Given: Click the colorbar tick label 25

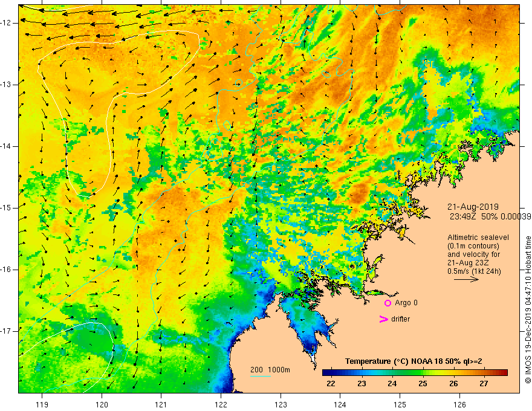Looking at the screenshot, I should tap(423, 384).
